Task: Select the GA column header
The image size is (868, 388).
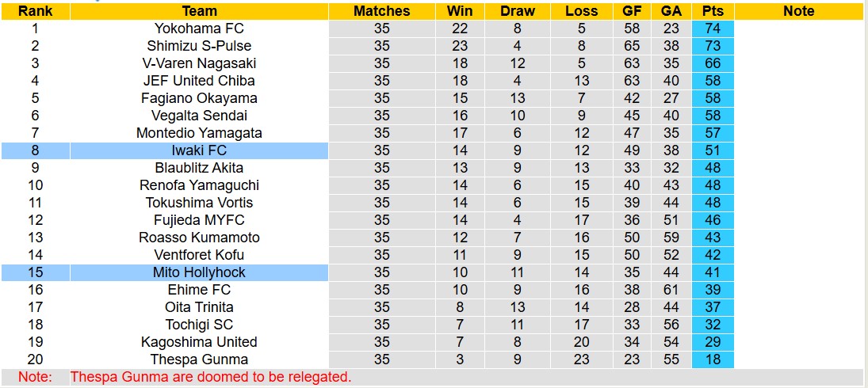Action: click(x=671, y=11)
